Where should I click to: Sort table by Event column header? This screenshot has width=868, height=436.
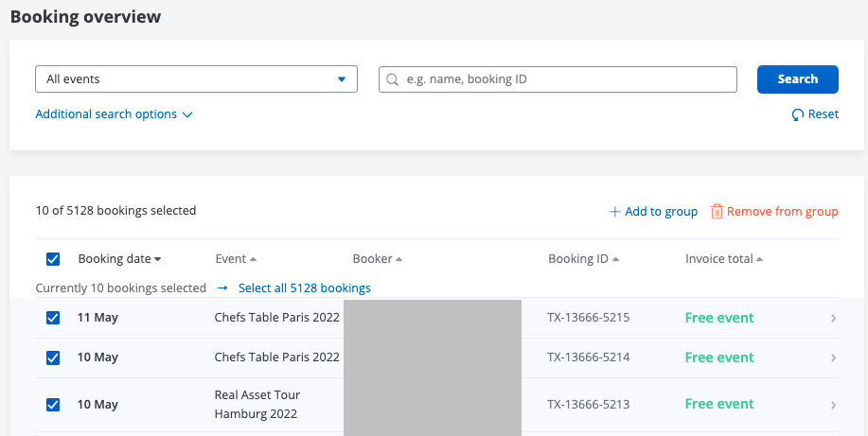click(x=235, y=259)
